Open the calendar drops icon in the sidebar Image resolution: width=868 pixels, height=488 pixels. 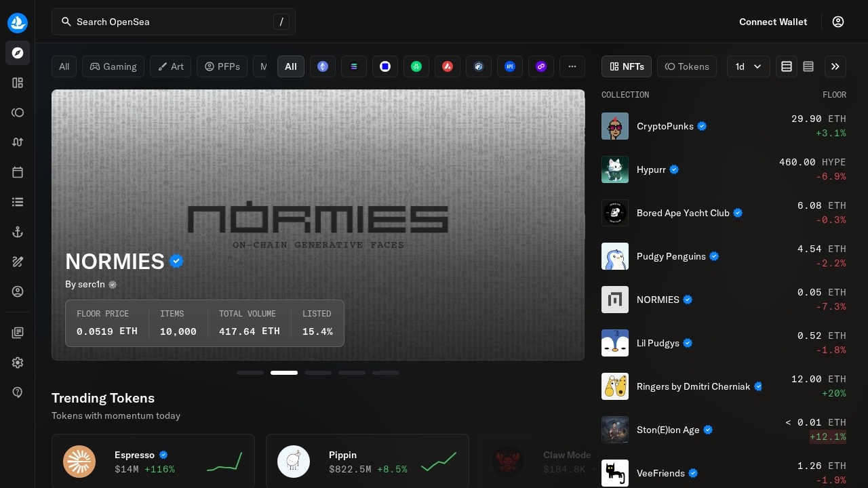(18, 172)
